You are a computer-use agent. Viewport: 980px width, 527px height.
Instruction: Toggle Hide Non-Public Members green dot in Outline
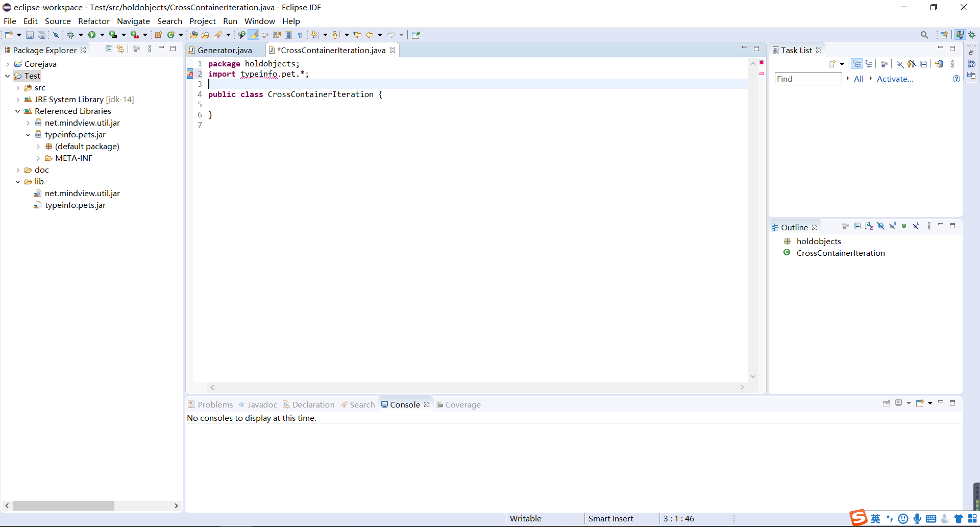coord(904,226)
